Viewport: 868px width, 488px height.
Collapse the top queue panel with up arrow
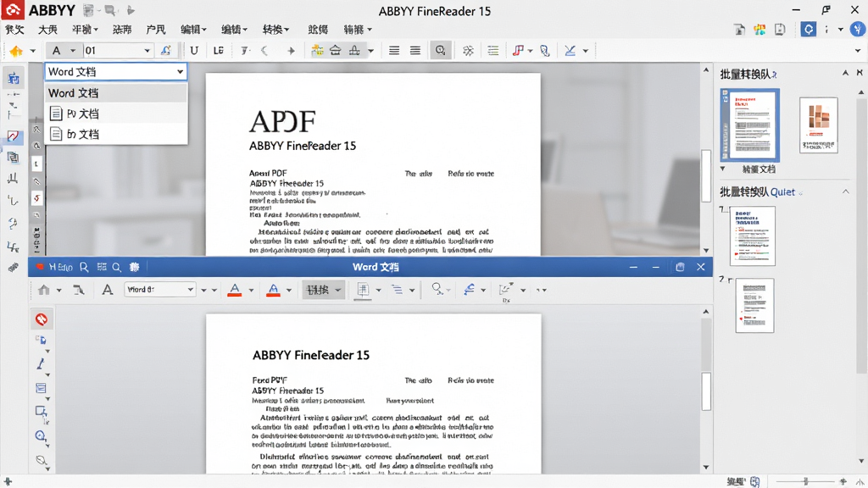click(845, 73)
